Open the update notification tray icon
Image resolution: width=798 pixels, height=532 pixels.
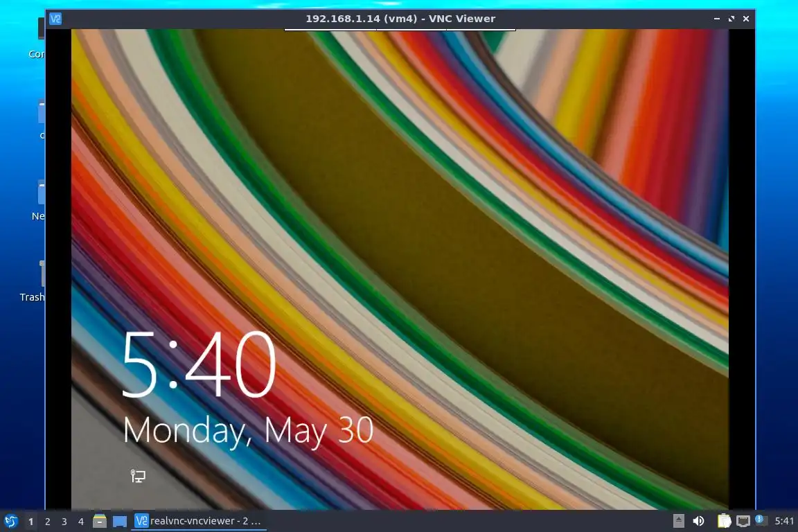[x=761, y=520]
